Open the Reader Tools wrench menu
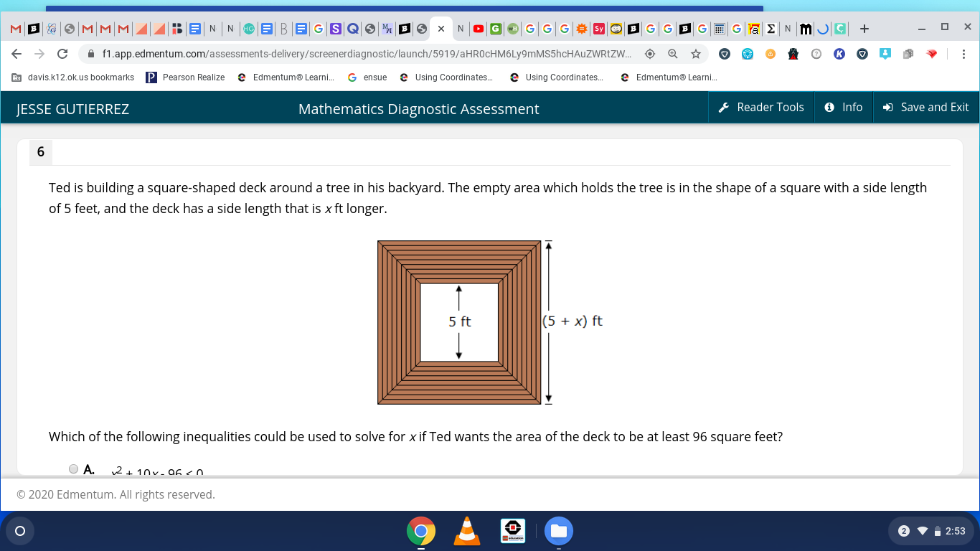The height and width of the screenshot is (551, 980). click(x=761, y=107)
